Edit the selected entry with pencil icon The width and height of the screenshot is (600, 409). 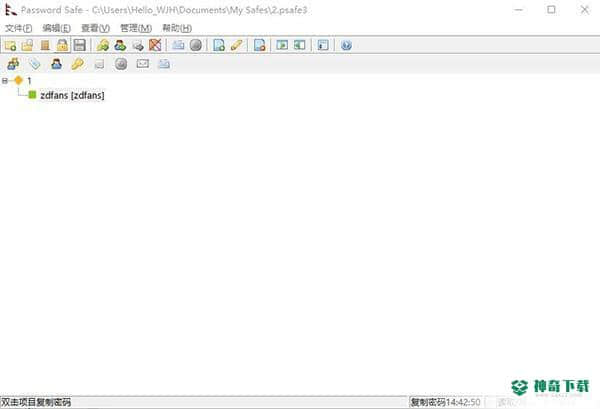(x=236, y=45)
